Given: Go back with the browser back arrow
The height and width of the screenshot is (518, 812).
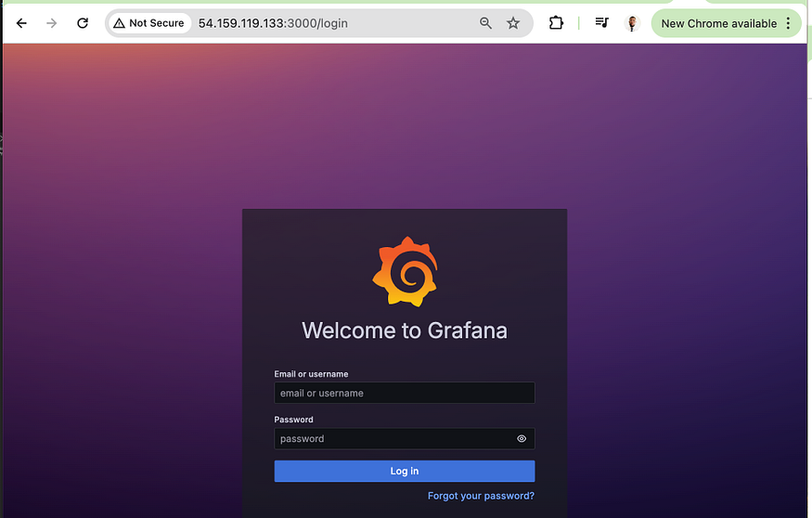Looking at the screenshot, I should [x=21, y=23].
